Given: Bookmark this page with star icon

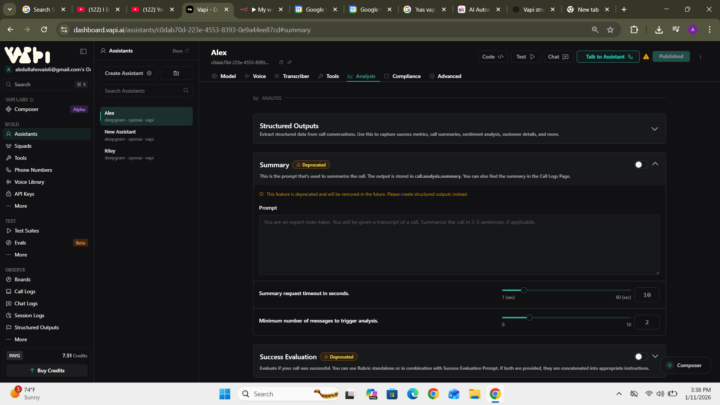Looking at the screenshot, I should click(610, 30).
